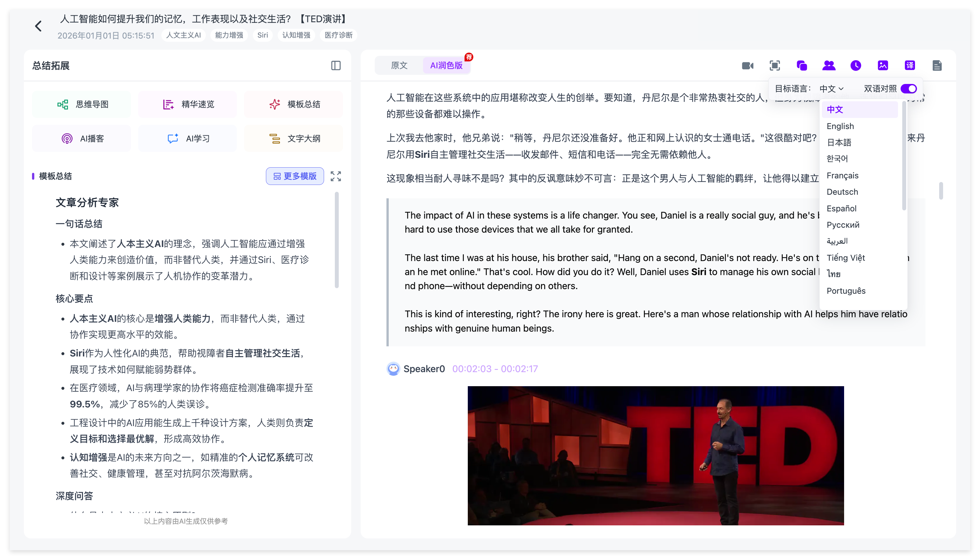Click the 总结拓展 panel title

(x=51, y=66)
